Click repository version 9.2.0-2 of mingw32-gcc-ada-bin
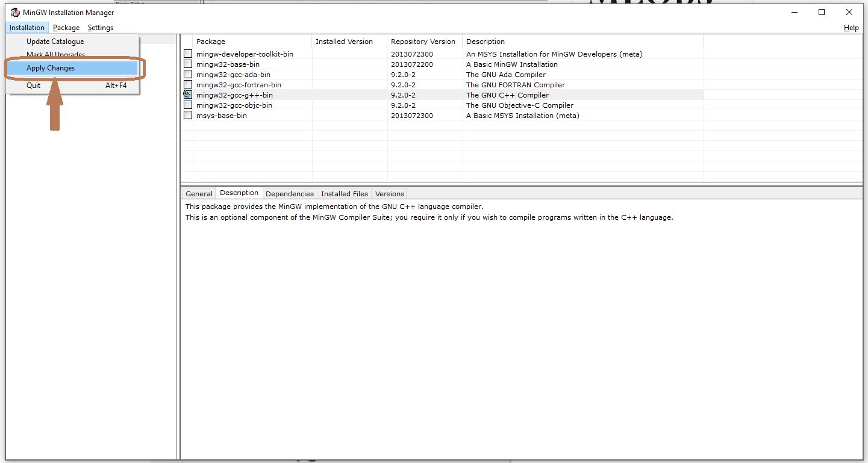Image resolution: width=868 pixels, height=463 pixels. [403, 75]
